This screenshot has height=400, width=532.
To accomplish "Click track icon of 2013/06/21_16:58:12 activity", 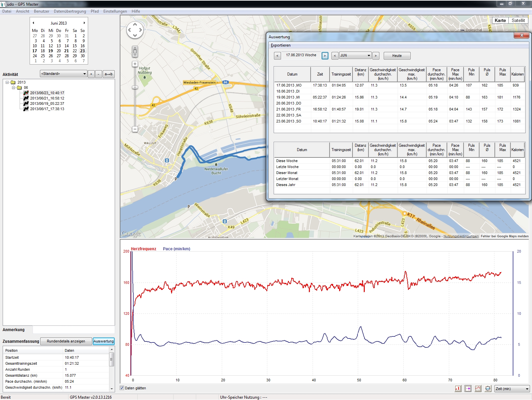I will tap(26, 98).
